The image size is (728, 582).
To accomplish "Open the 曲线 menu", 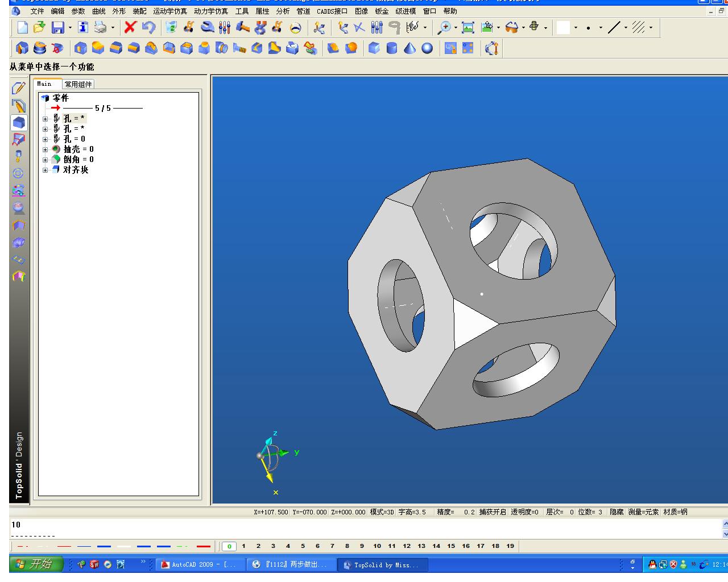I will pos(98,11).
